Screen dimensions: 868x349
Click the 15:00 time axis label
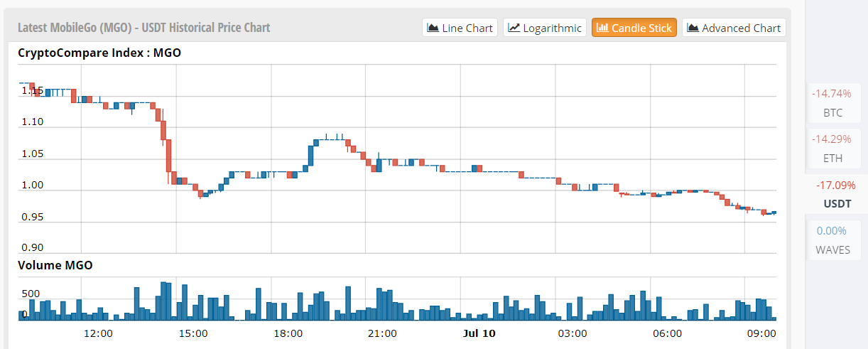[x=193, y=333]
